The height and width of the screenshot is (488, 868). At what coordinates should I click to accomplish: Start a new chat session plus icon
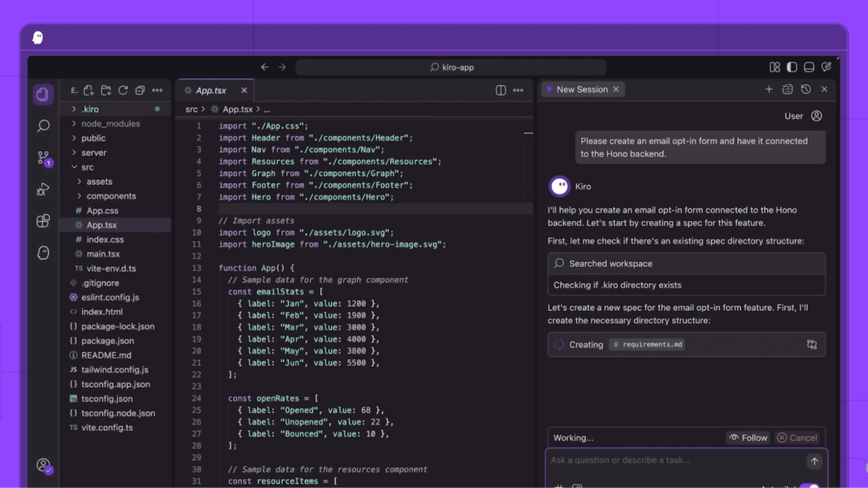[769, 89]
